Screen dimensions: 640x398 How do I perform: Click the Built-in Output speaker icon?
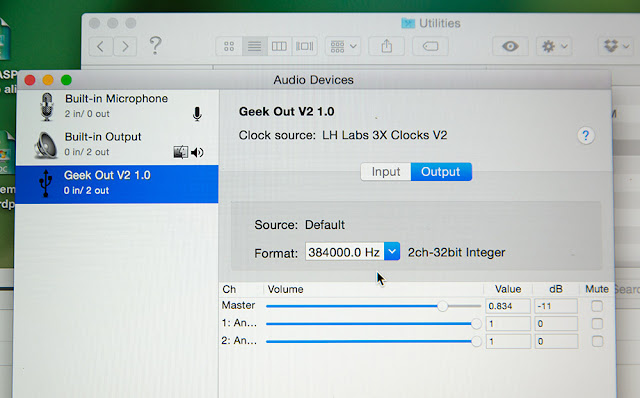(x=46, y=145)
